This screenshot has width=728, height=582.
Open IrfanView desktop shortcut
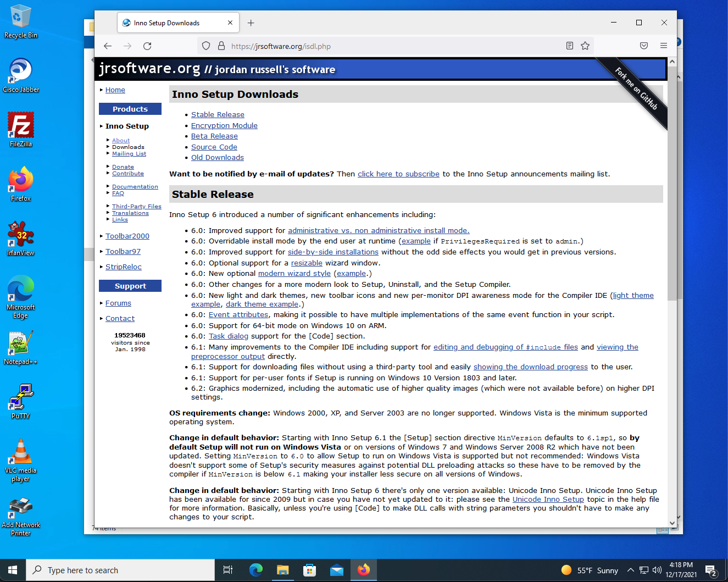(x=21, y=239)
